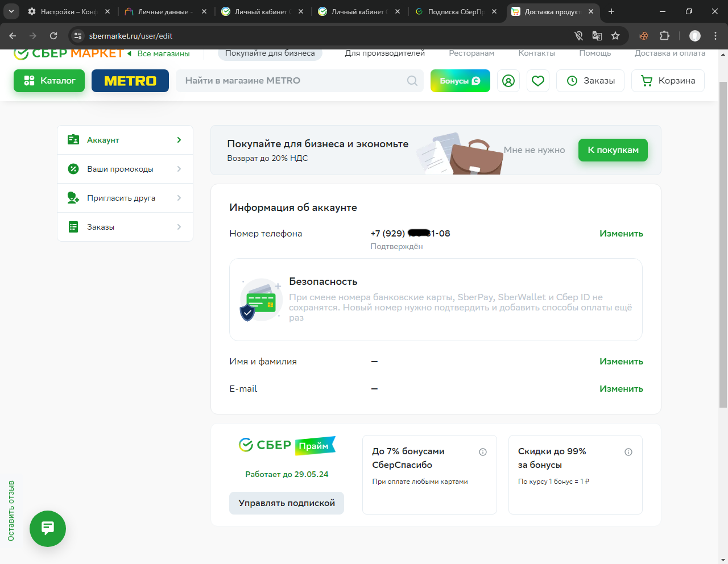728x564 pixels.
Task: Open the Бонусы button
Action: (x=460, y=81)
